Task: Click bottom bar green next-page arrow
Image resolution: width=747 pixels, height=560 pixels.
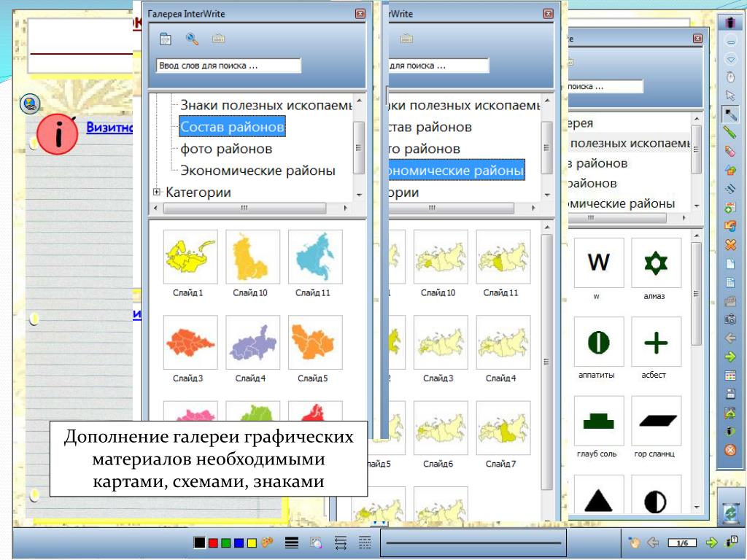Action: pyautogui.click(x=711, y=542)
